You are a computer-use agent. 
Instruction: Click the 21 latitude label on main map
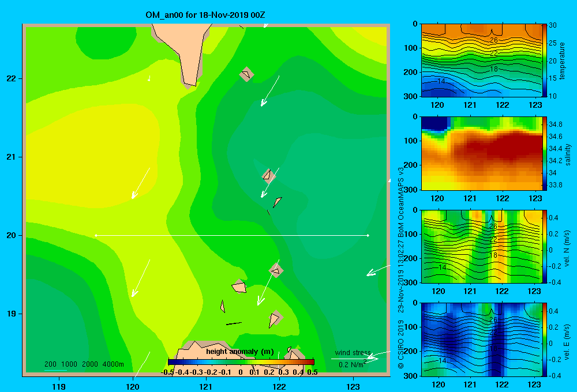[12, 157]
